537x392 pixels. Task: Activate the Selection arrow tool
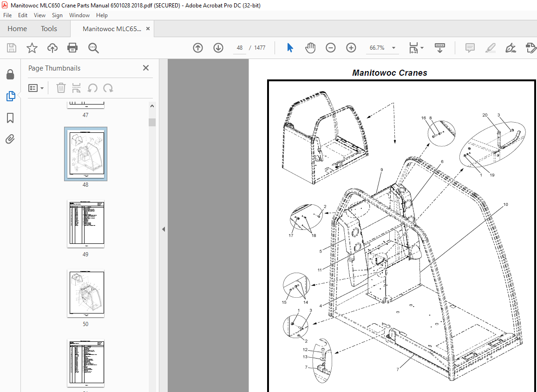[x=290, y=48]
